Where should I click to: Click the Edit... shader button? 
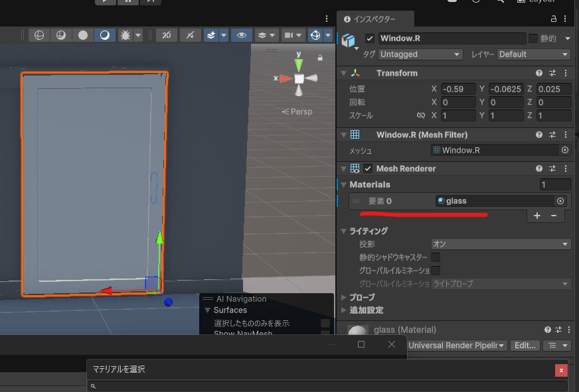point(525,346)
